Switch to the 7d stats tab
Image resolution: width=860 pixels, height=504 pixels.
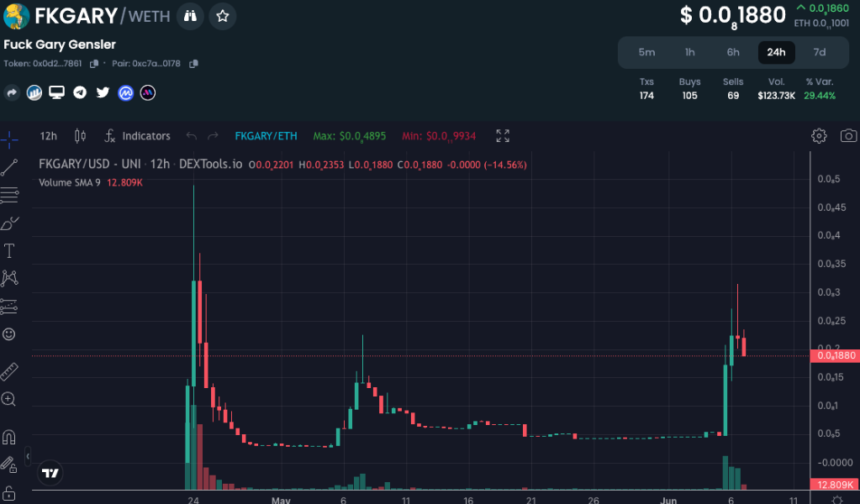(819, 52)
